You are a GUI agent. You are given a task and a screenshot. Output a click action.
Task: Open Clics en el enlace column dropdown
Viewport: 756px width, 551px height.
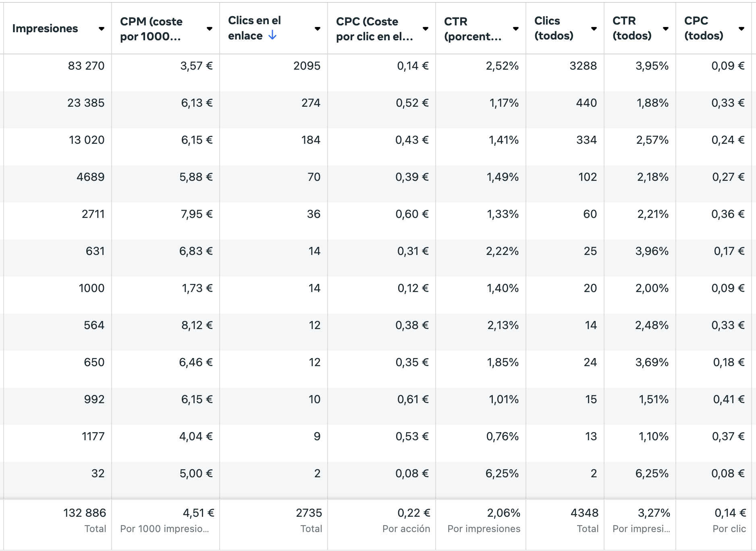[318, 29]
